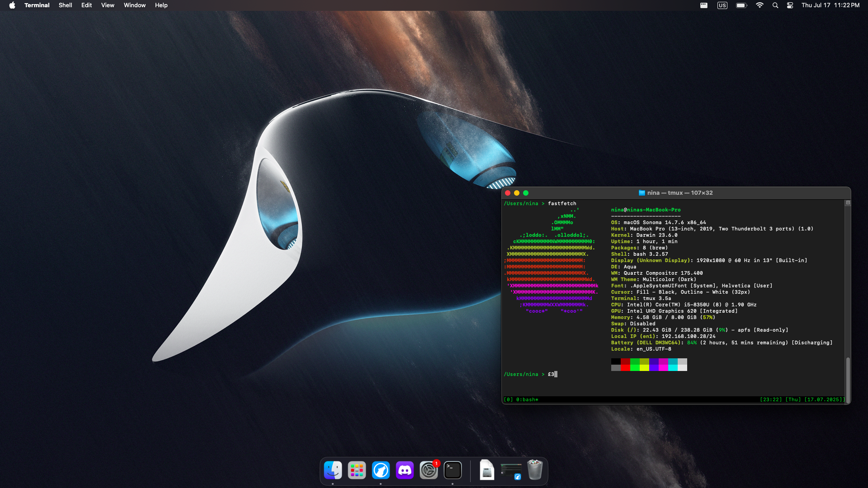The image size is (868, 488).
Task: Open Spotlight search
Action: coord(775,5)
